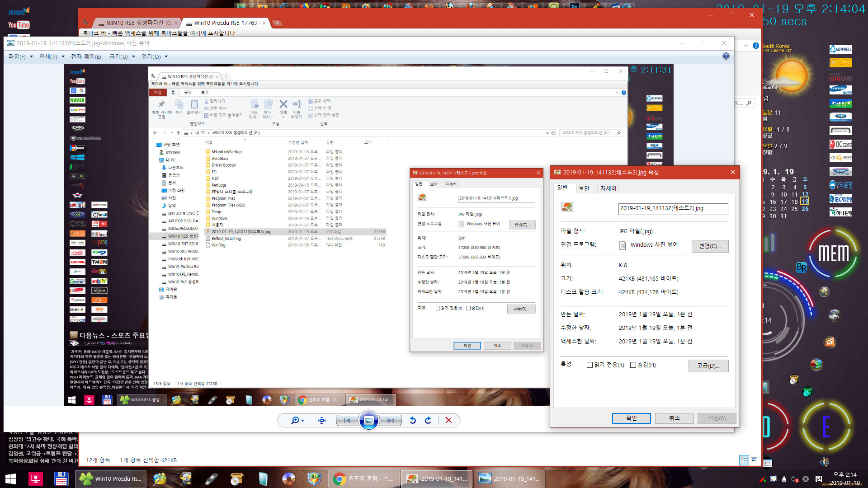Delete the picture with the red X icon
868x488 pixels.
[448, 420]
